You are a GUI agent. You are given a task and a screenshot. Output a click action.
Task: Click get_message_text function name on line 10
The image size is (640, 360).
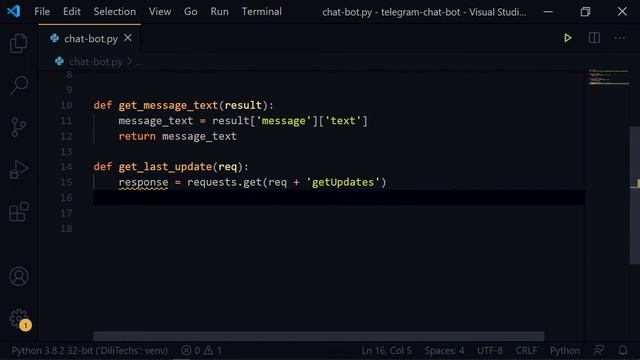[x=168, y=105]
